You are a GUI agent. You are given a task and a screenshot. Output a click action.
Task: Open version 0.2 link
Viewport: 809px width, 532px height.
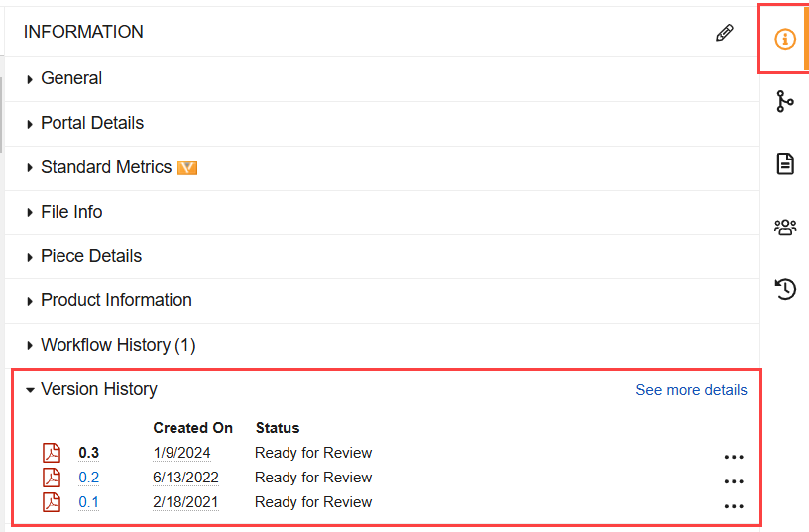click(89, 478)
